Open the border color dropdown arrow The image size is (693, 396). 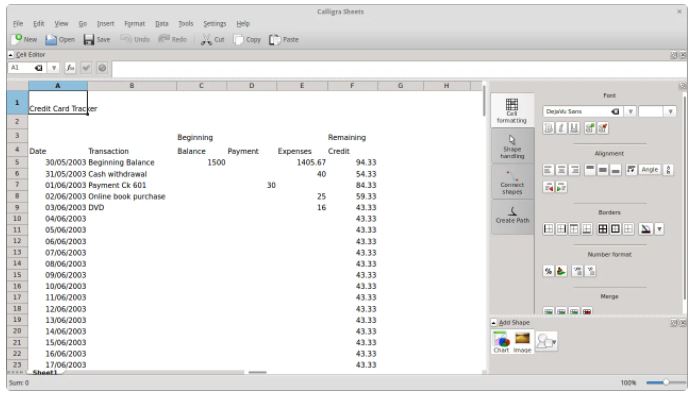[x=659, y=229]
